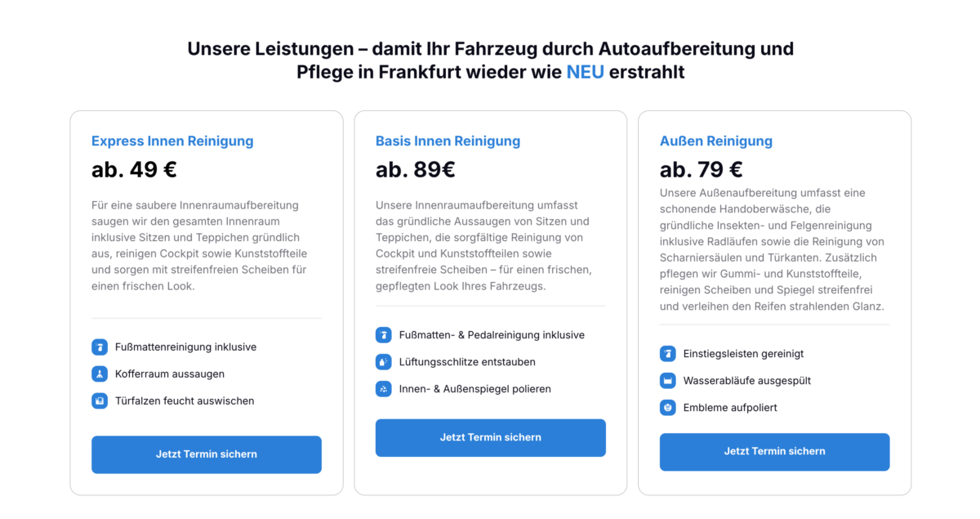Click the Innen- & Außenspiegel polieren icon
Image resolution: width=980 pixels, height=519 pixels.
(384, 389)
